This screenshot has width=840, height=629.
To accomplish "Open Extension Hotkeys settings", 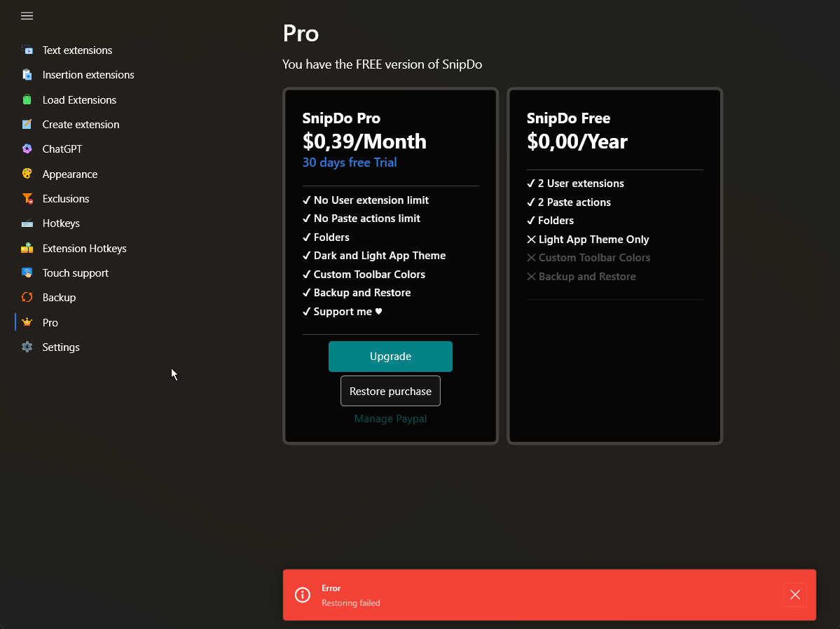I will (x=85, y=248).
